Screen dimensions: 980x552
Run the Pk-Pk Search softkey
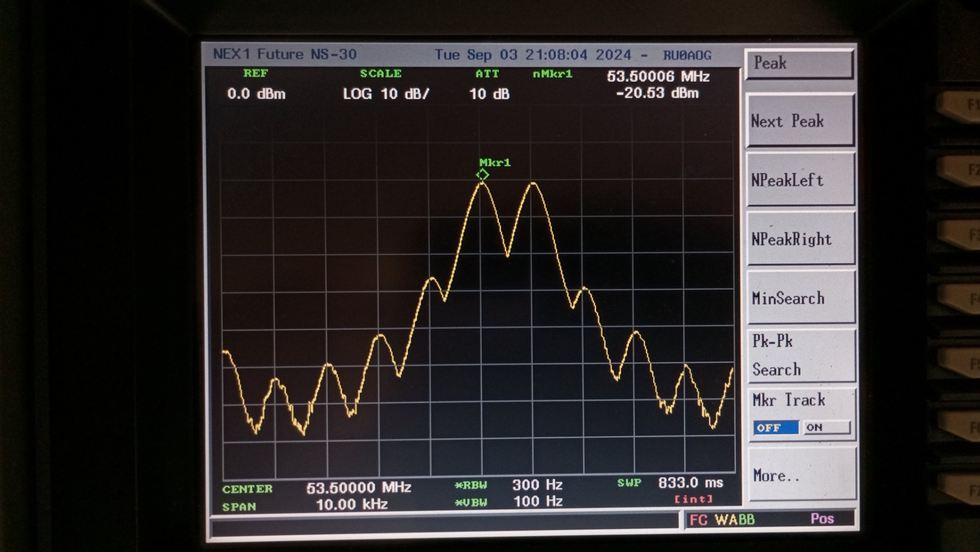point(801,355)
